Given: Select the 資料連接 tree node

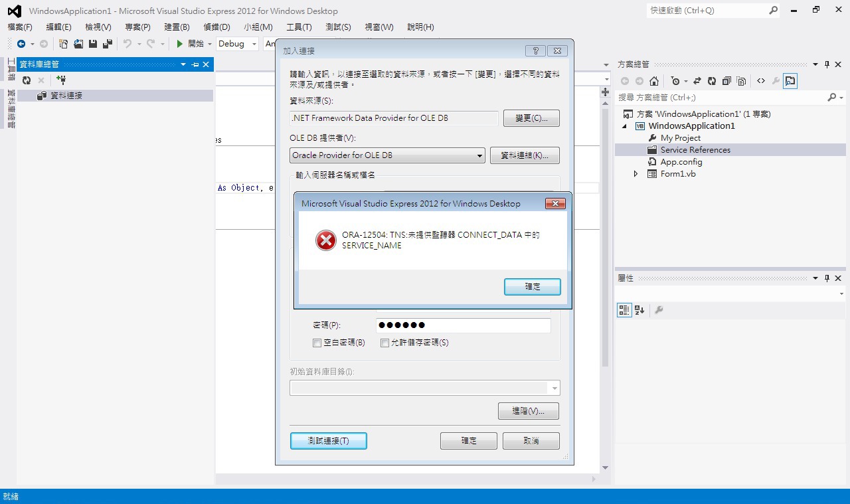Looking at the screenshot, I should pos(66,96).
